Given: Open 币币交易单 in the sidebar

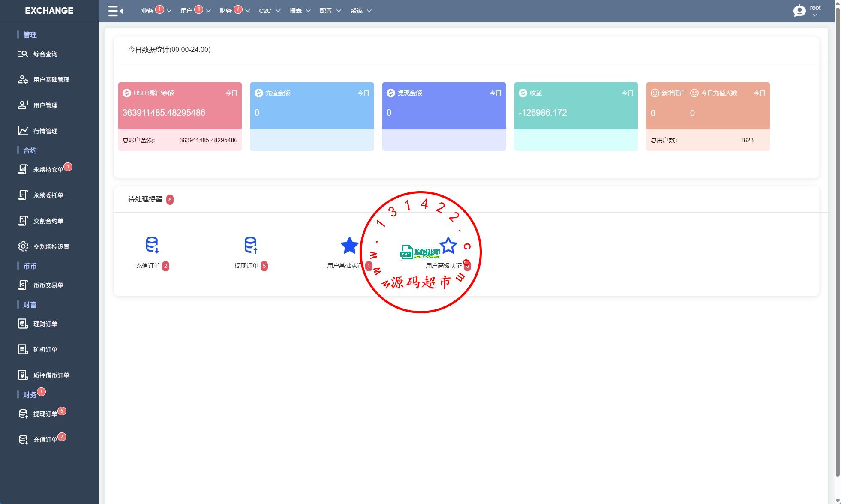Looking at the screenshot, I should (48, 285).
